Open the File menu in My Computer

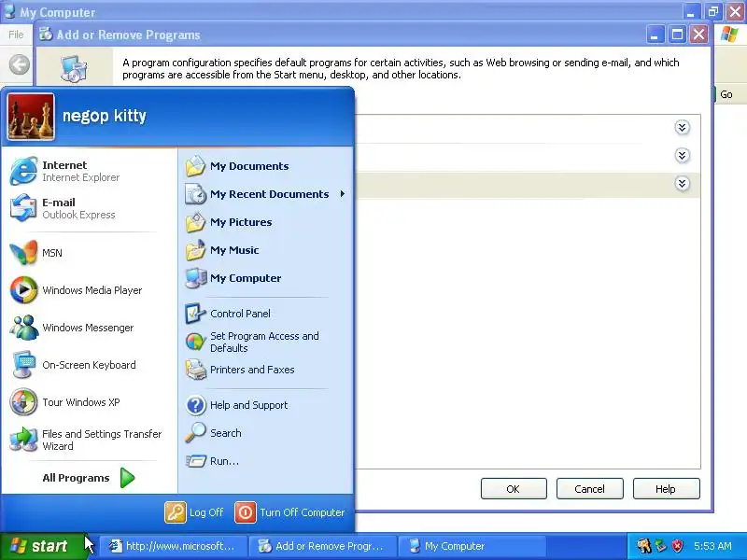pyautogui.click(x=16, y=35)
